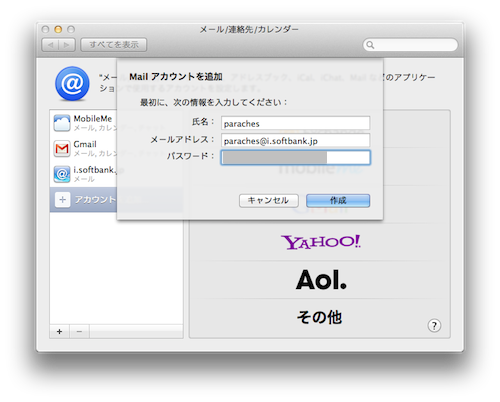Click the メールアドレス input field
Screen dimensions: 500x402
pyautogui.click(x=295, y=141)
